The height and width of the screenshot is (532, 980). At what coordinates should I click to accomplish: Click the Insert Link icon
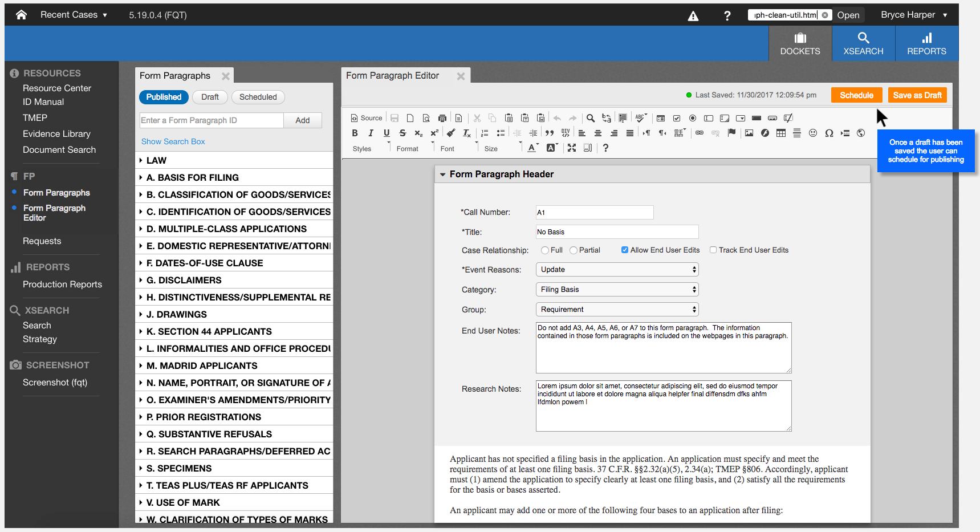coord(700,133)
